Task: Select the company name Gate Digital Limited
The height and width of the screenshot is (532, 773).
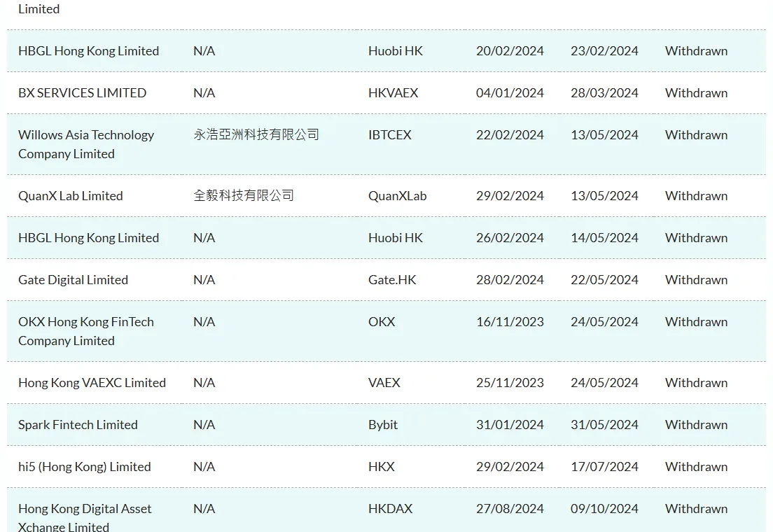Action: [73, 279]
